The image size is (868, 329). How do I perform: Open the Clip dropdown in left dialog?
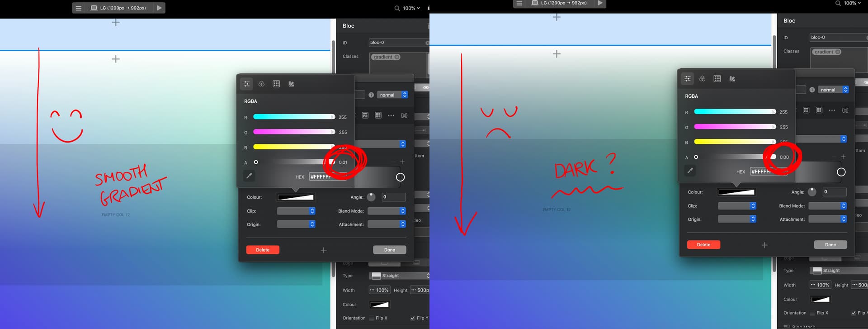pyautogui.click(x=296, y=211)
